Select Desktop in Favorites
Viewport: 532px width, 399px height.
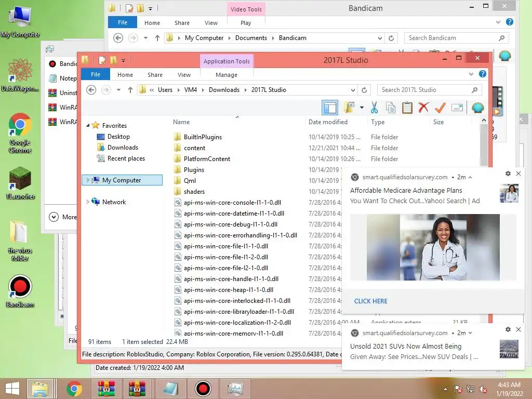[x=118, y=137]
